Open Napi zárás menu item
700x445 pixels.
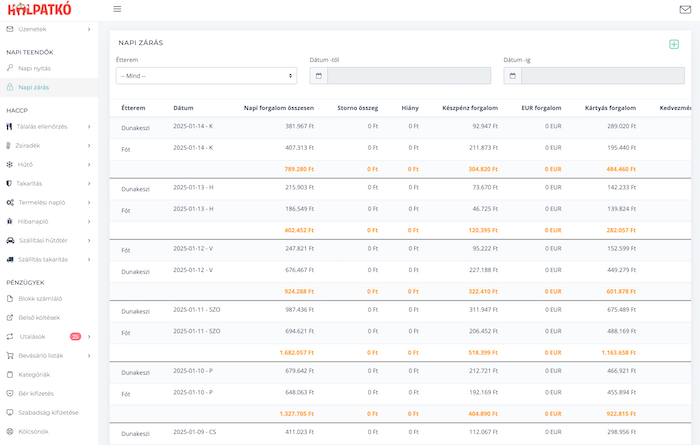[x=34, y=87]
